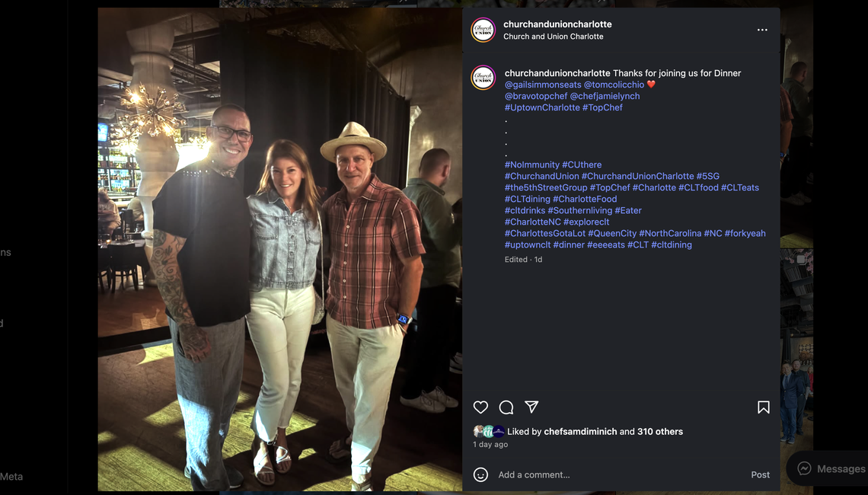Open post options with the three-dot icon
This screenshot has width=868, height=495.
tap(762, 30)
